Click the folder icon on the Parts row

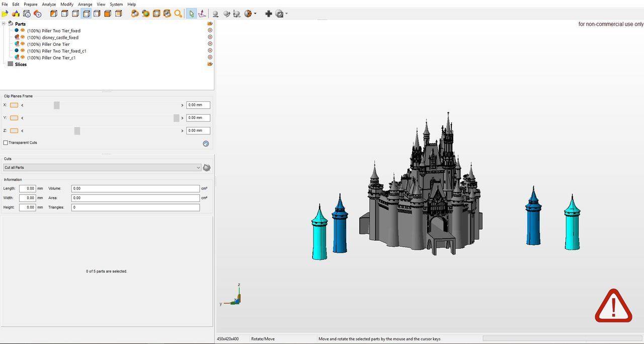click(x=210, y=24)
